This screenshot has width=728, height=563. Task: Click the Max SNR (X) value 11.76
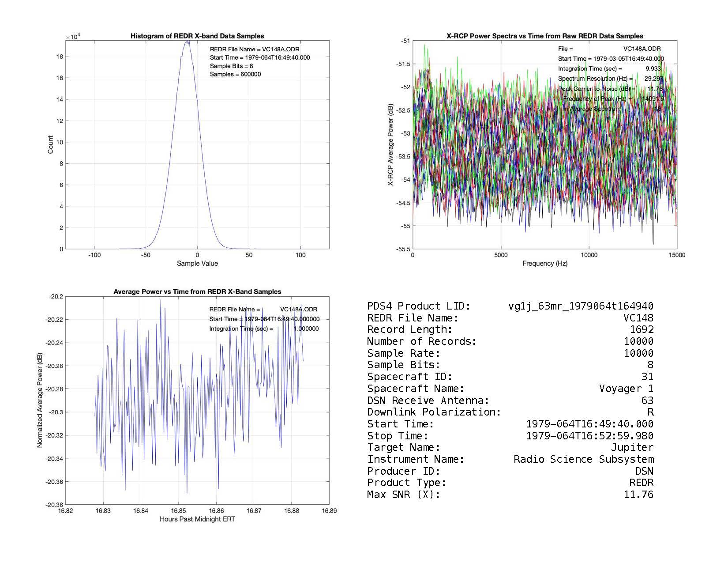click(x=638, y=495)
